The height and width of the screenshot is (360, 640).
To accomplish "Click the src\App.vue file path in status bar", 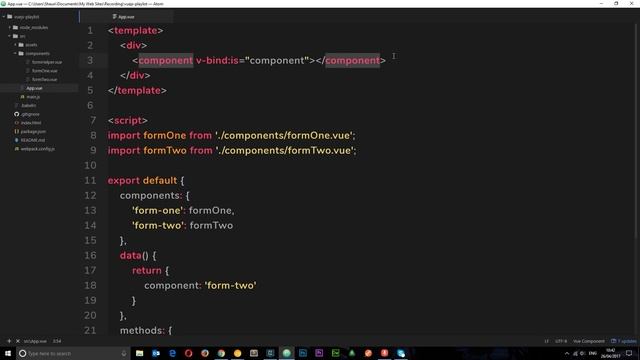I will [x=35, y=341].
